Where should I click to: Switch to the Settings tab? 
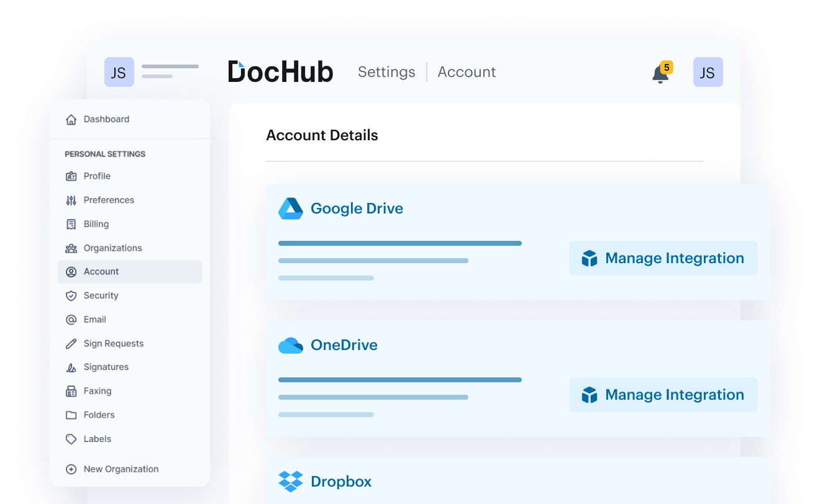[386, 72]
